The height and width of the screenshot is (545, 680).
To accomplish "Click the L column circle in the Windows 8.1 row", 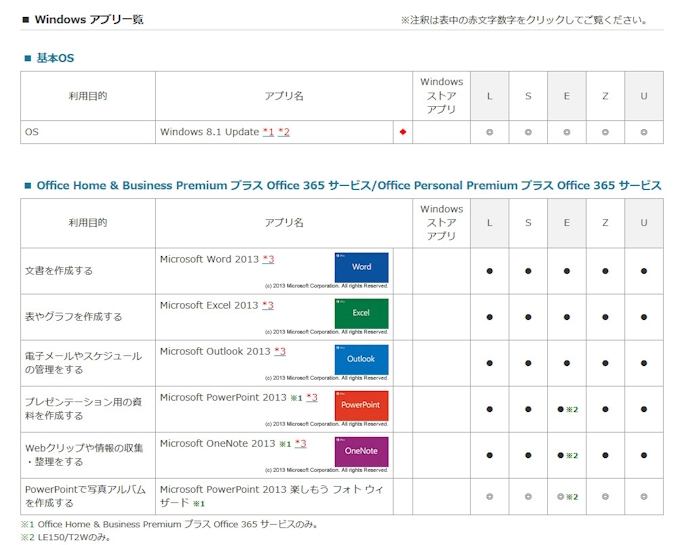I will pyautogui.click(x=490, y=132).
